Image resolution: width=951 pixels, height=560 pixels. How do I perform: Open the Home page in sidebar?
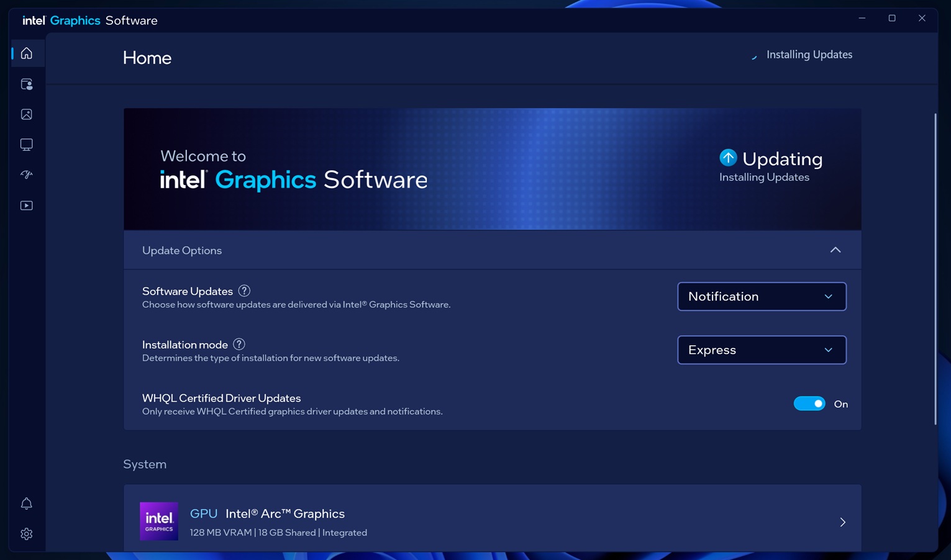pyautogui.click(x=27, y=53)
